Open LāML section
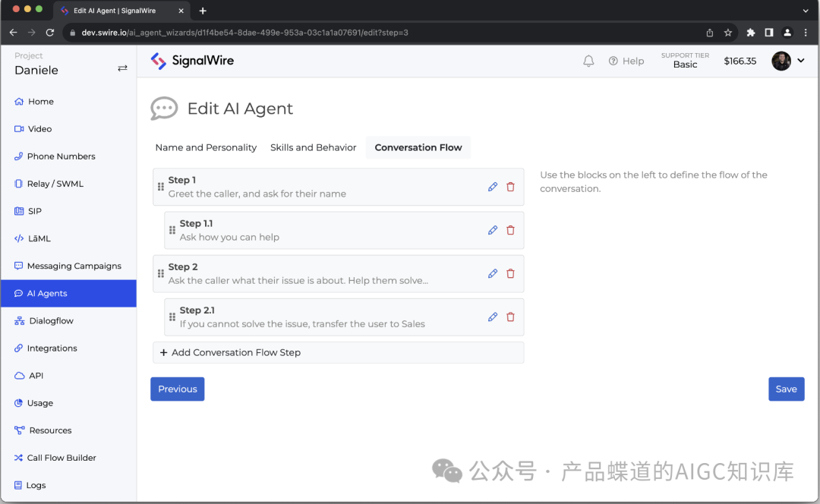Viewport: 820px width, 504px height. tap(68, 238)
